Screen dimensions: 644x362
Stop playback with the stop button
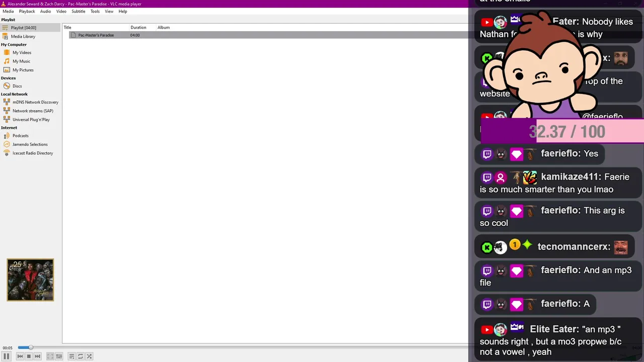click(29, 356)
